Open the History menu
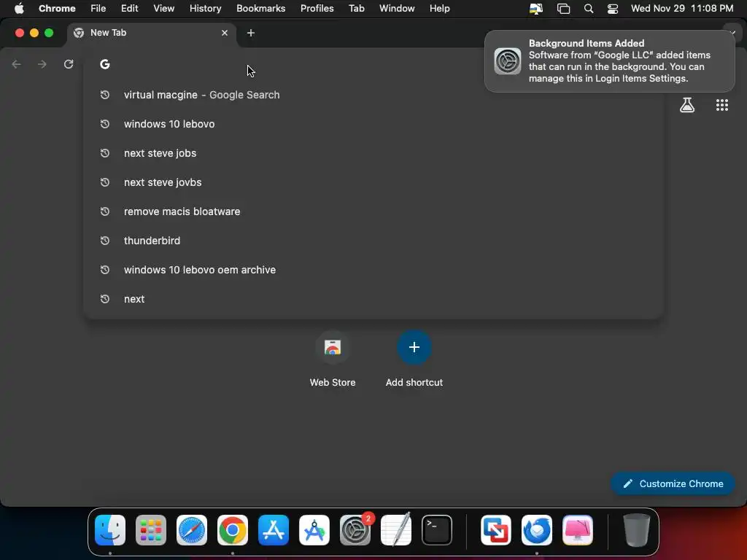 point(205,9)
